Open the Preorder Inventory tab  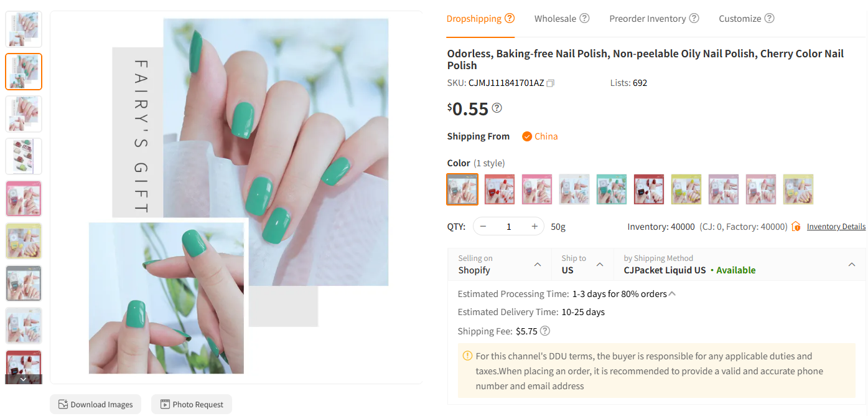tap(647, 19)
